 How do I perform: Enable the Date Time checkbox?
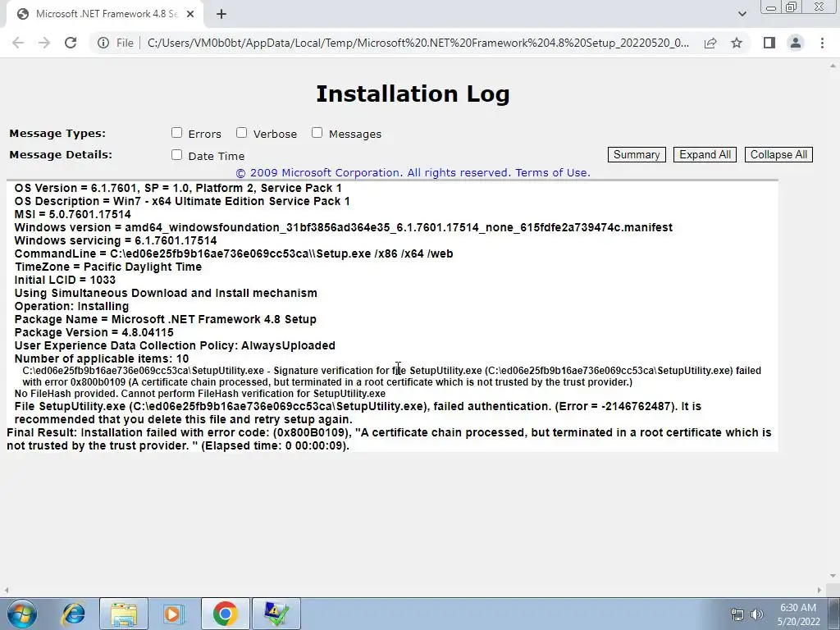coord(177,155)
